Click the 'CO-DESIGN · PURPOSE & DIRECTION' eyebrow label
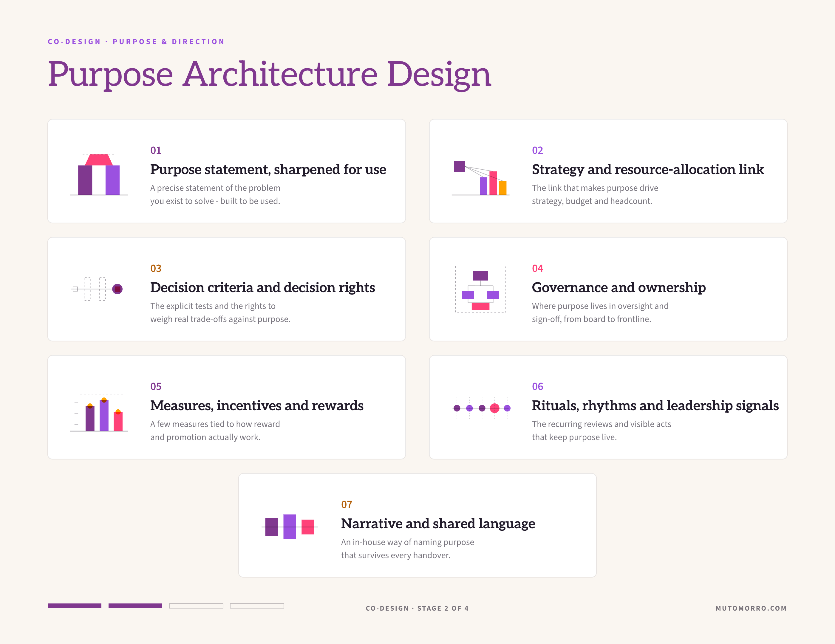This screenshot has width=835, height=644. click(136, 42)
